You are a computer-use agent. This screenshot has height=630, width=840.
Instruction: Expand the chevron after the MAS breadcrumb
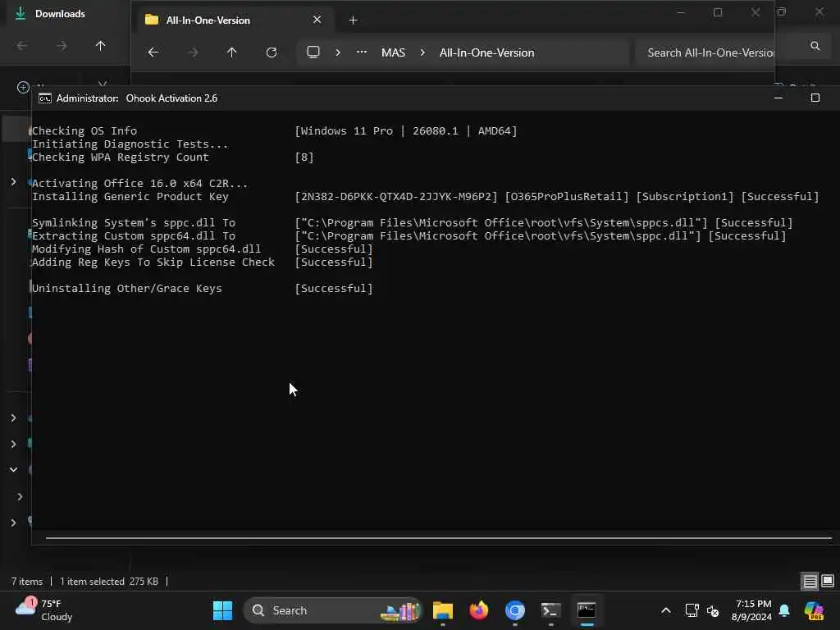point(422,52)
